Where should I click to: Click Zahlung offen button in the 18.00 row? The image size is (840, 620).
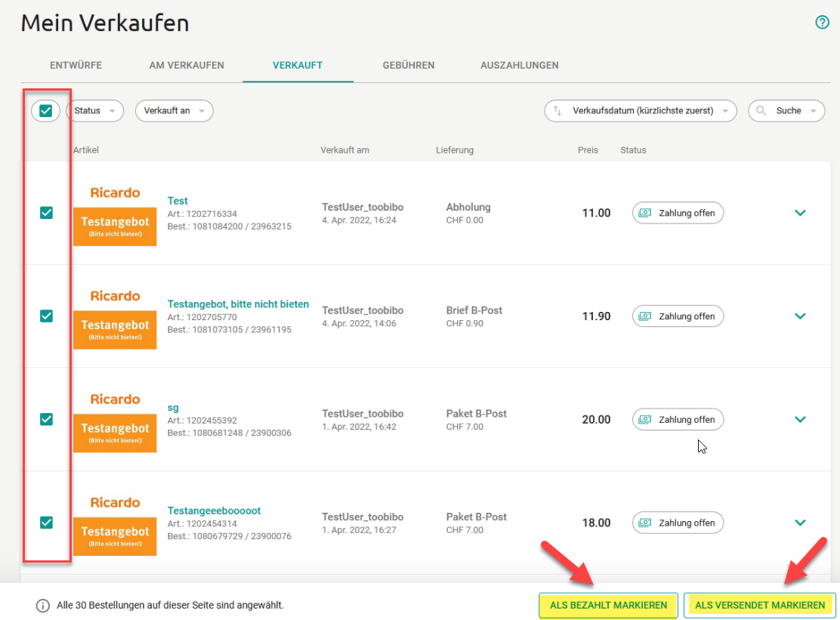click(678, 523)
